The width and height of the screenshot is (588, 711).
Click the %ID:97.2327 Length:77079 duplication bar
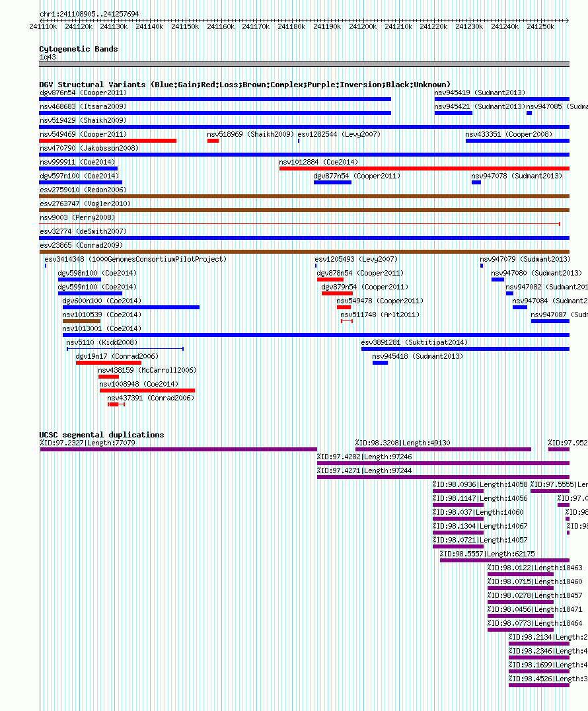(178, 449)
